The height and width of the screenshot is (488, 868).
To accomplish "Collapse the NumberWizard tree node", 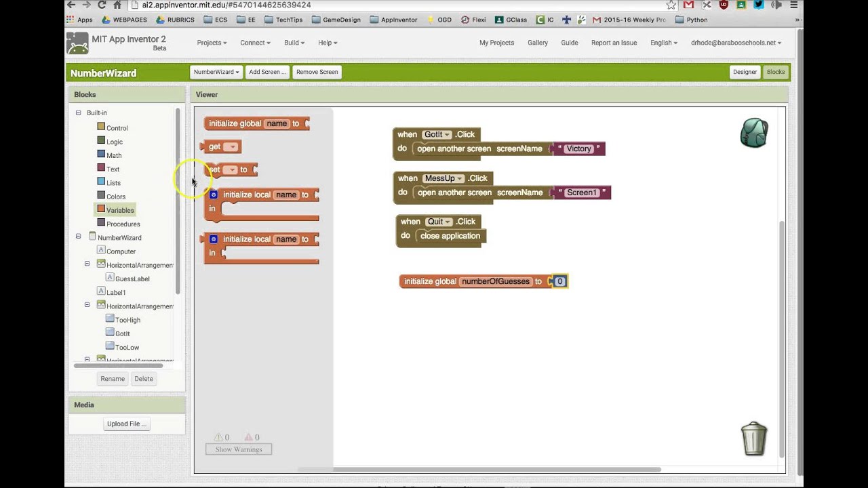I will click(78, 237).
